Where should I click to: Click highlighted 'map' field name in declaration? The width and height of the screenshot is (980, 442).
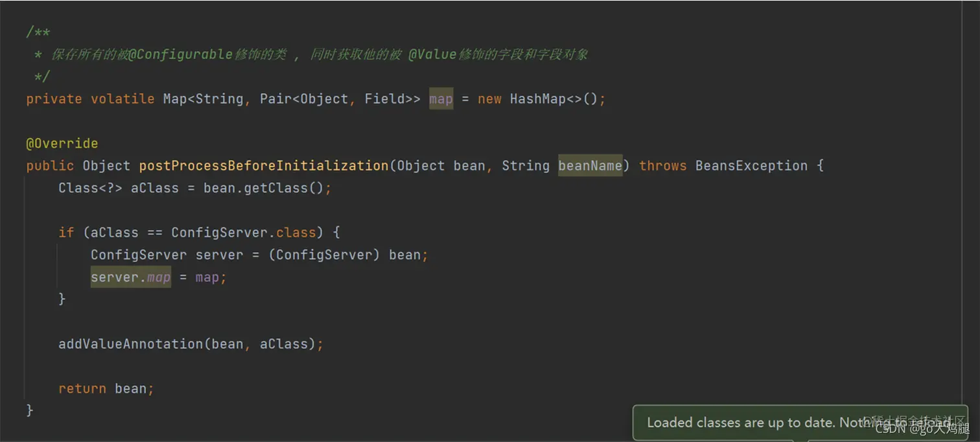pyautogui.click(x=441, y=99)
